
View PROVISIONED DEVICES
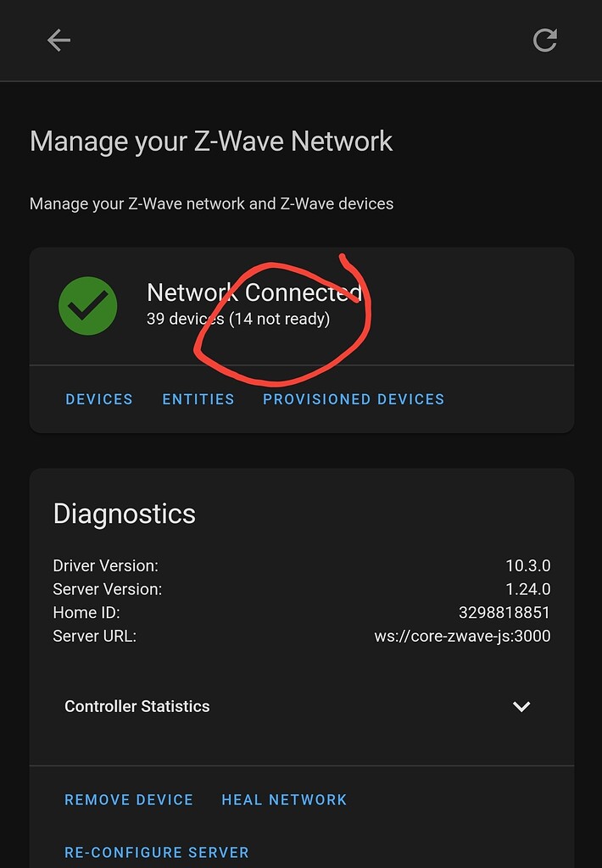353,399
